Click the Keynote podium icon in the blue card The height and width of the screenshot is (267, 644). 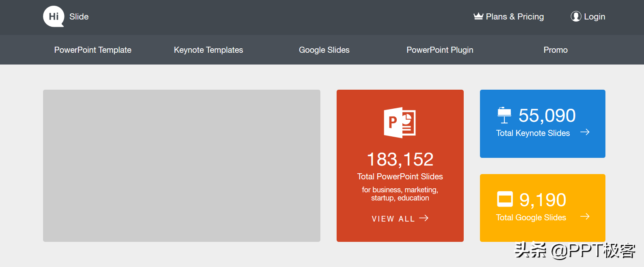[504, 115]
